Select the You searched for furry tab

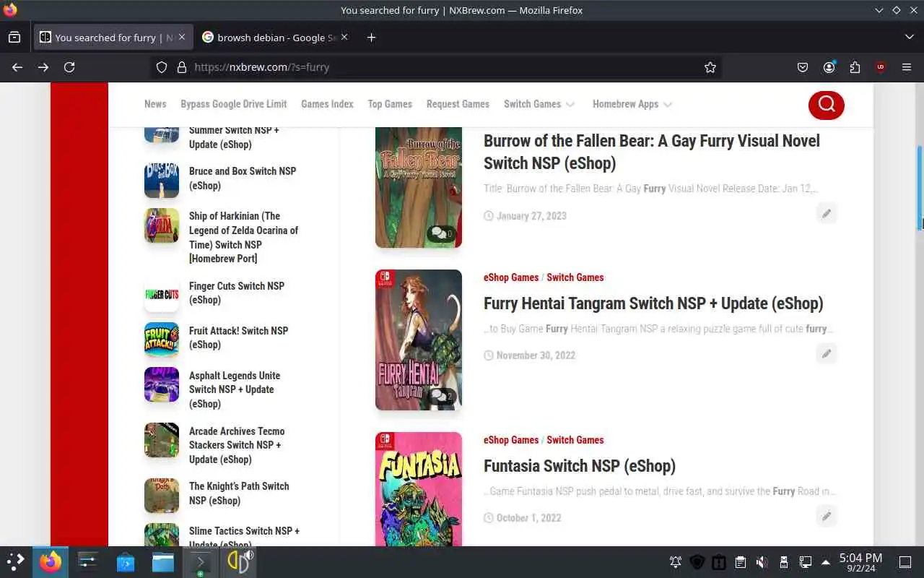coord(112,38)
